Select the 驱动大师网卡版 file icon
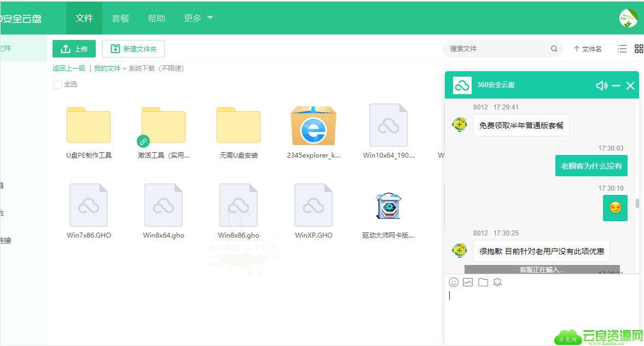 (x=388, y=205)
